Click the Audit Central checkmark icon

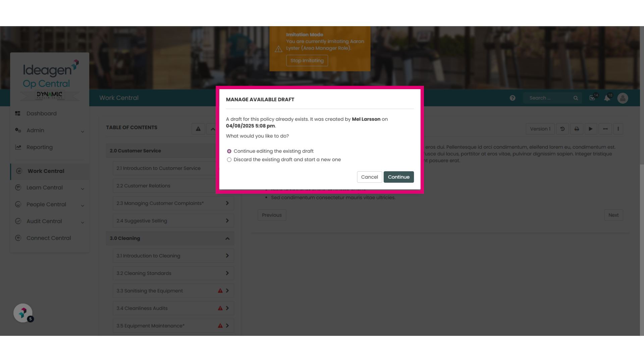click(18, 221)
